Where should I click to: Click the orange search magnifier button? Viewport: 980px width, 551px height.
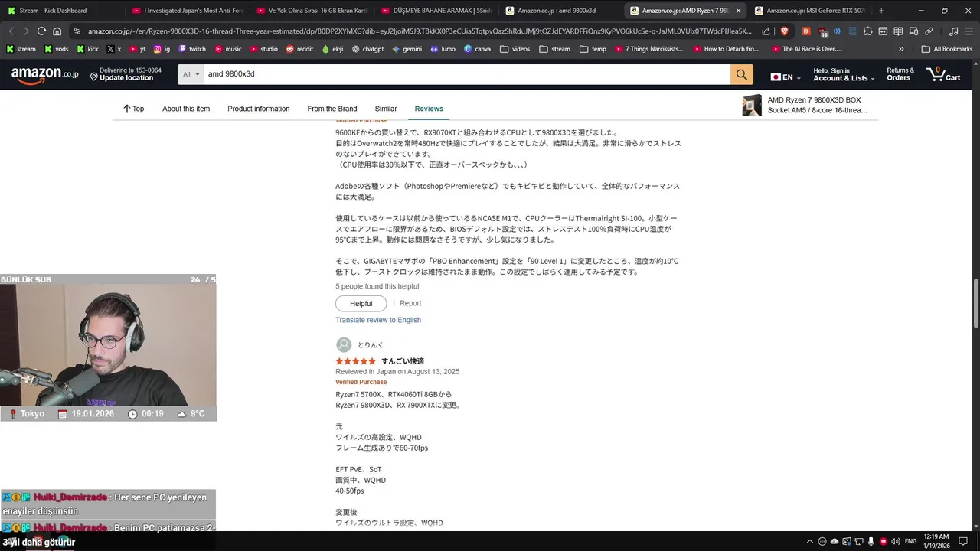(x=742, y=74)
